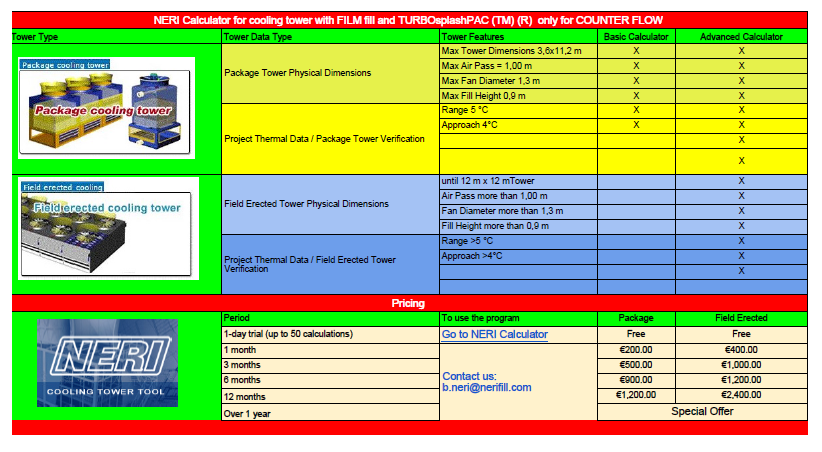Screen dimensions: 822x452
Task: Click the €2,400.00 Field Erected price
Action: [741, 395]
